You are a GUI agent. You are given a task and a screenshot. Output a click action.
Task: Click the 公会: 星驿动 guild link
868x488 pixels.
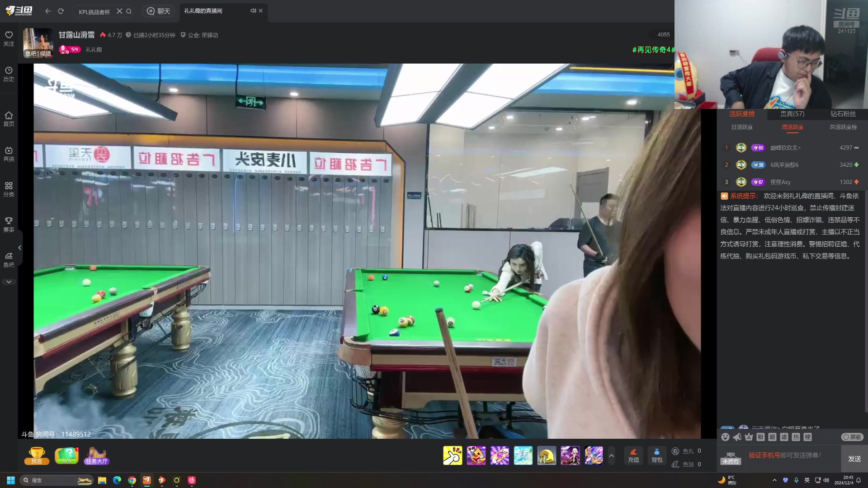point(199,35)
